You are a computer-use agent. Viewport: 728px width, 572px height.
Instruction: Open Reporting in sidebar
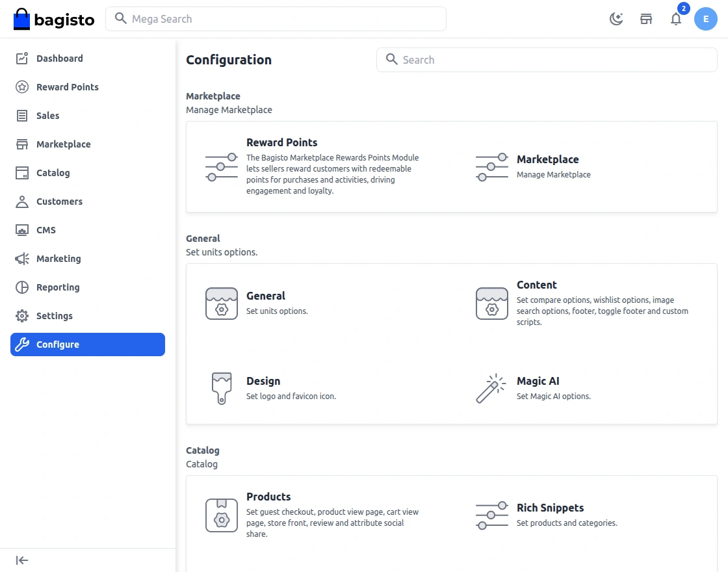(x=88, y=287)
